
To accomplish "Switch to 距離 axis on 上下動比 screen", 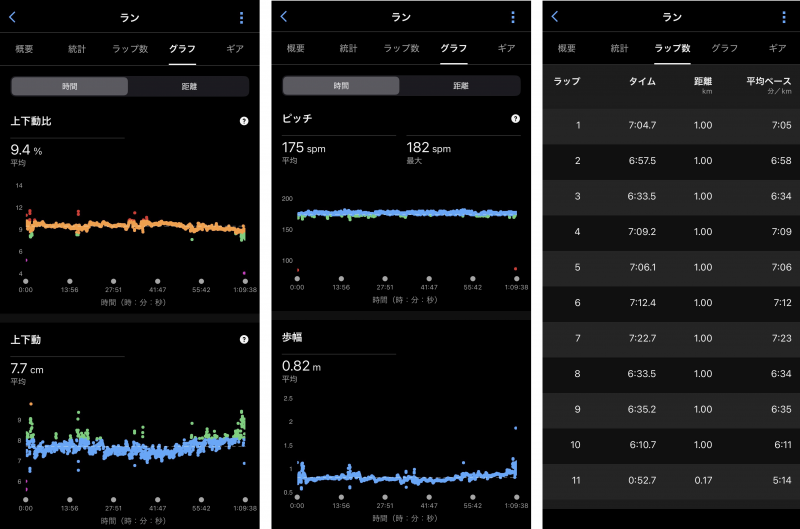I will (188, 86).
